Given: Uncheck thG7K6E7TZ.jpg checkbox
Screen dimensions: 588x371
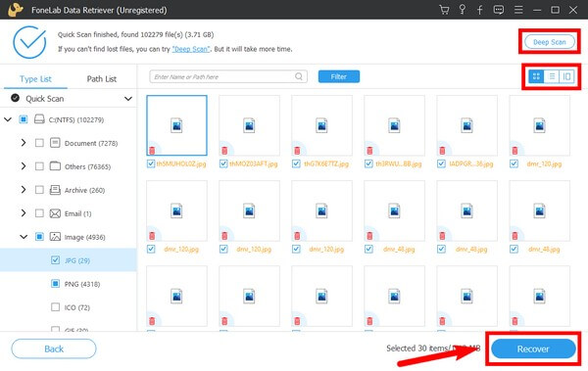Looking at the screenshot, I should tap(296, 163).
